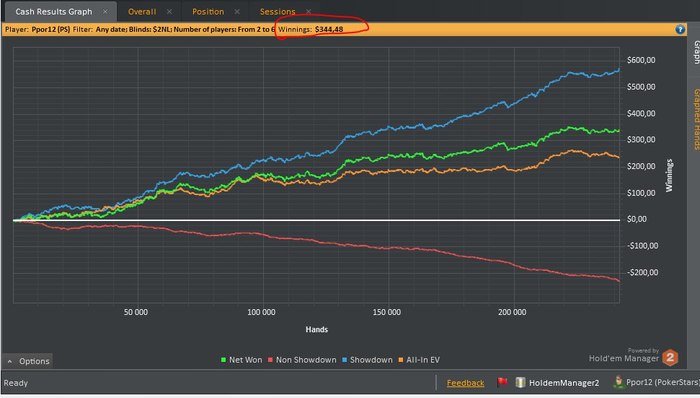Close the Sessions tab

308,12
